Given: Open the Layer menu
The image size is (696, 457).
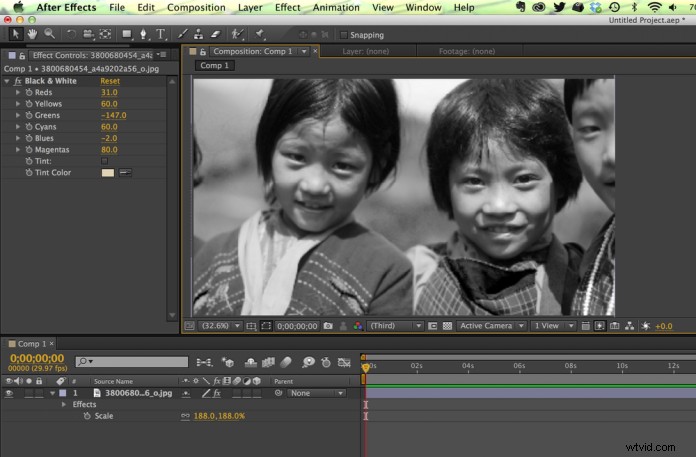Looking at the screenshot, I should pos(250,8).
